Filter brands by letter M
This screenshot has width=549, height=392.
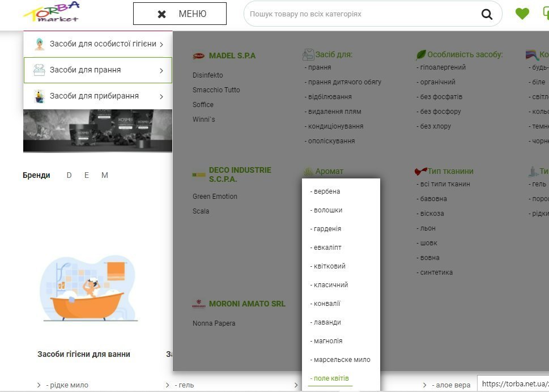click(x=105, y=175)
